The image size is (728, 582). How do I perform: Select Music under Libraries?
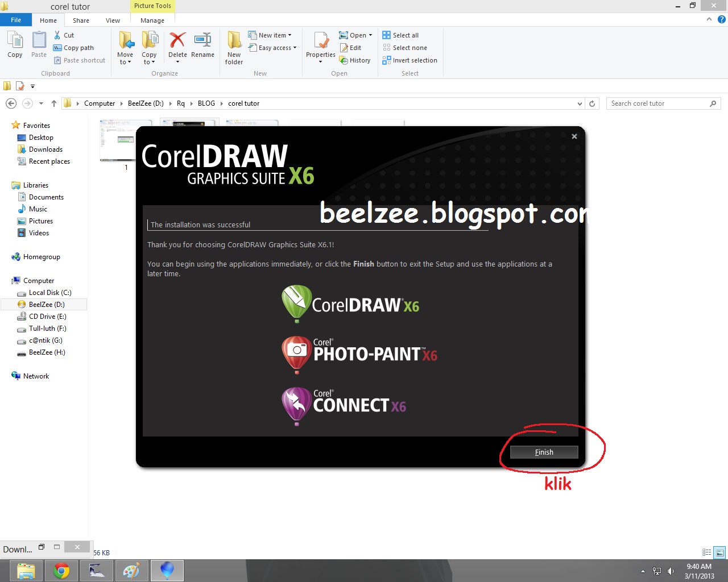pyautogui.click(x=38, y=209)
